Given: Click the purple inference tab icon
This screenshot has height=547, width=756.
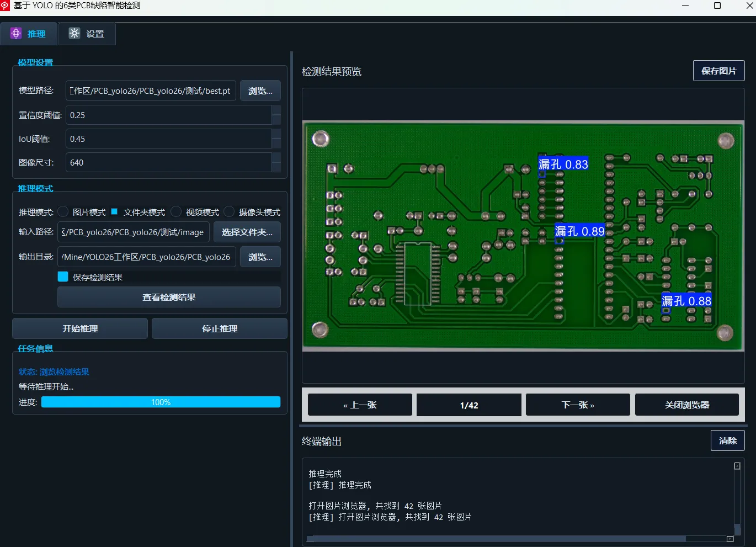Looking at the screenshot, I should pyautogui.click(x=16, y=33).
